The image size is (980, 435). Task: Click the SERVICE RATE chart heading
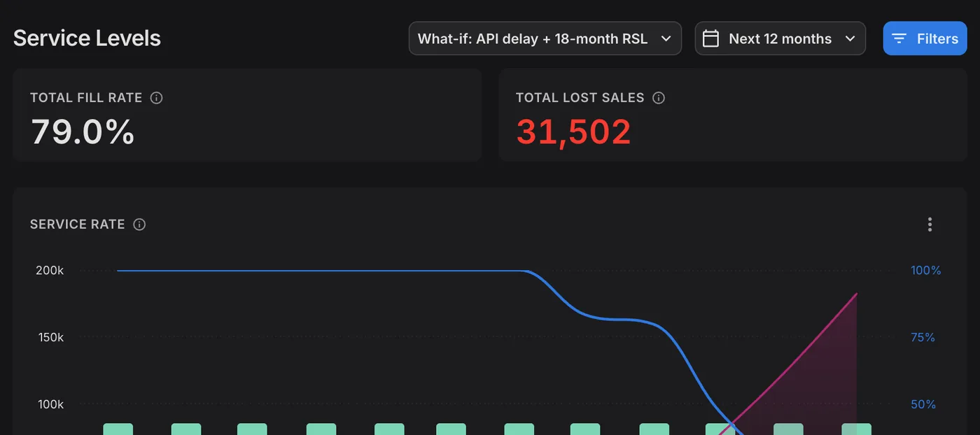pyautogui.click(x=78, y=224)
